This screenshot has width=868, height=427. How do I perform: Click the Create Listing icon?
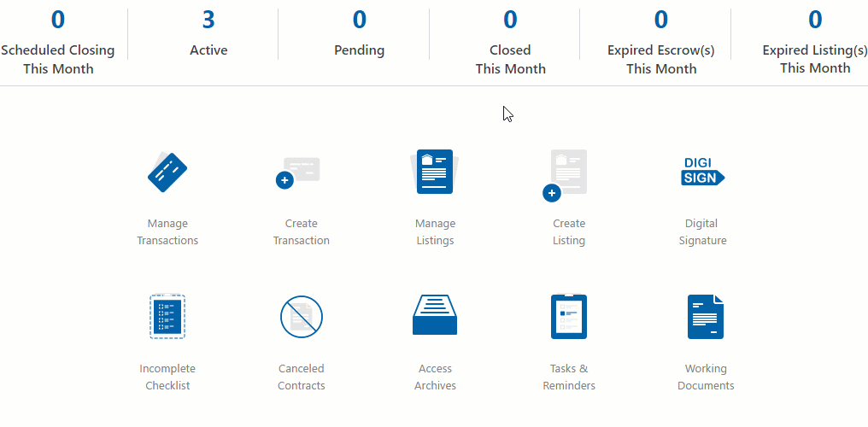click(566, 175)
